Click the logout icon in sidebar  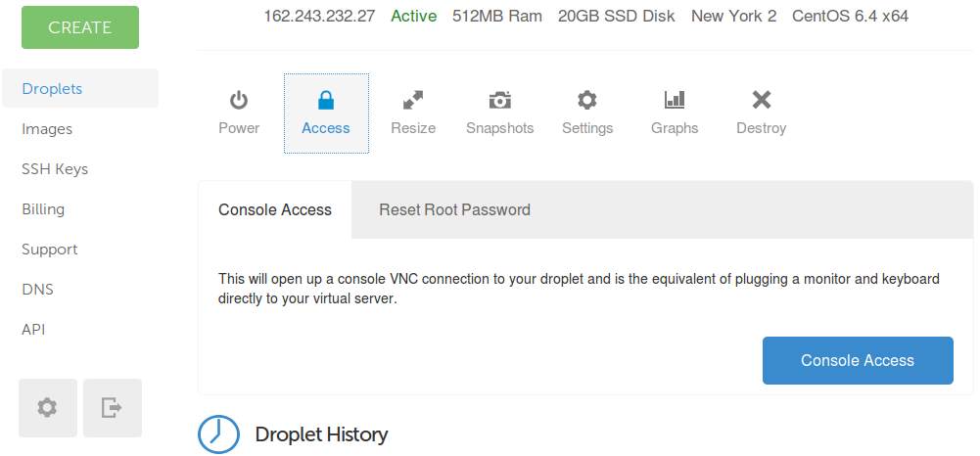point(113,407)
